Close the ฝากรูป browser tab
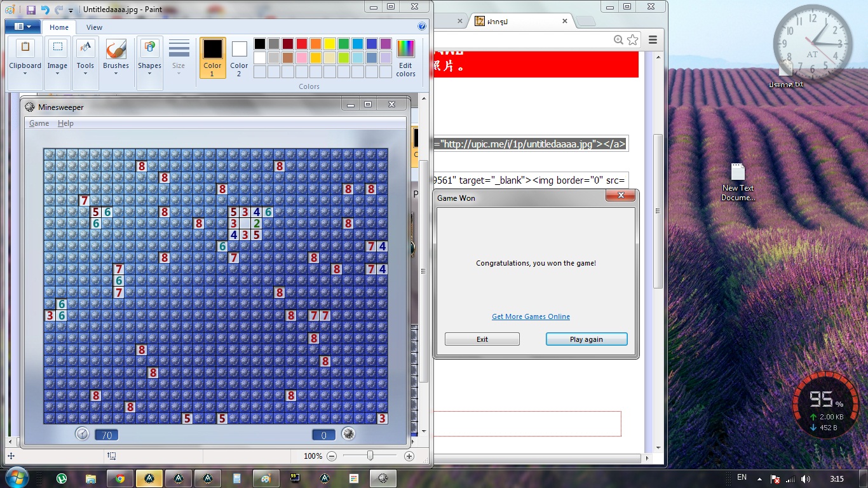This screenshot has width=868, height=488. point(564,21)
